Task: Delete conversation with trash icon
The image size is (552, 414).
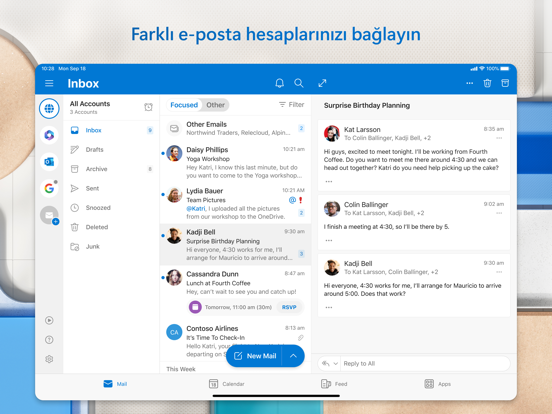Action: point(487,83)
